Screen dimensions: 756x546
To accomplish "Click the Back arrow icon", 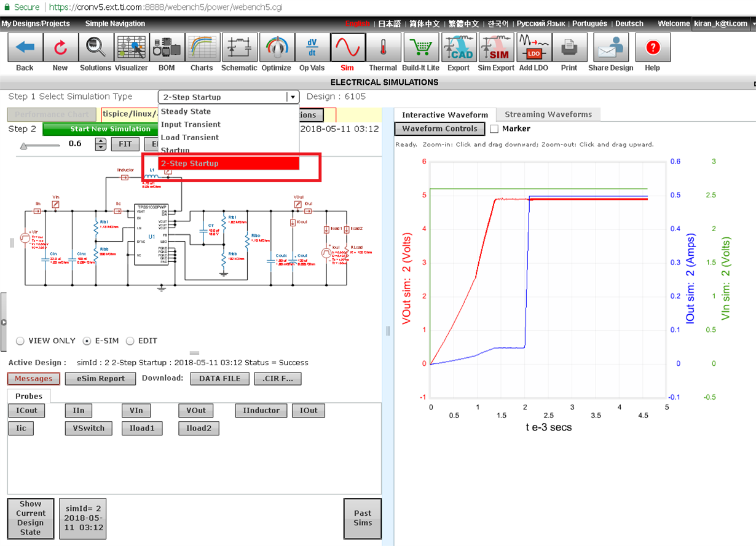I will [x=25, y=48].
